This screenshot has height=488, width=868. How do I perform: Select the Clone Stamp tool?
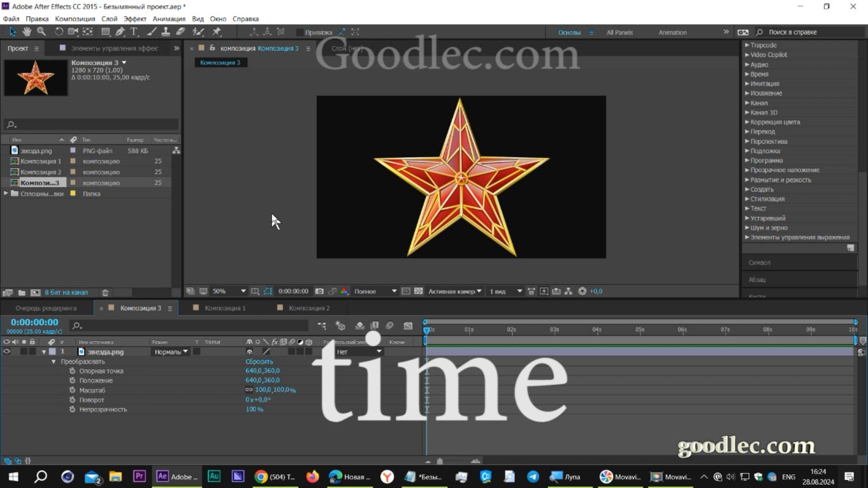(166, 32)
